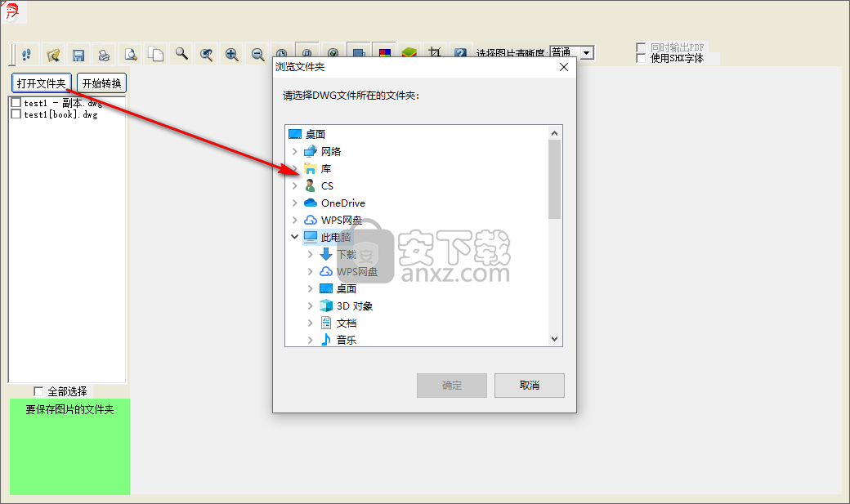The image size is (850, 504).
Task: Click the blue question mark help icon
Action: coord(460,52)
